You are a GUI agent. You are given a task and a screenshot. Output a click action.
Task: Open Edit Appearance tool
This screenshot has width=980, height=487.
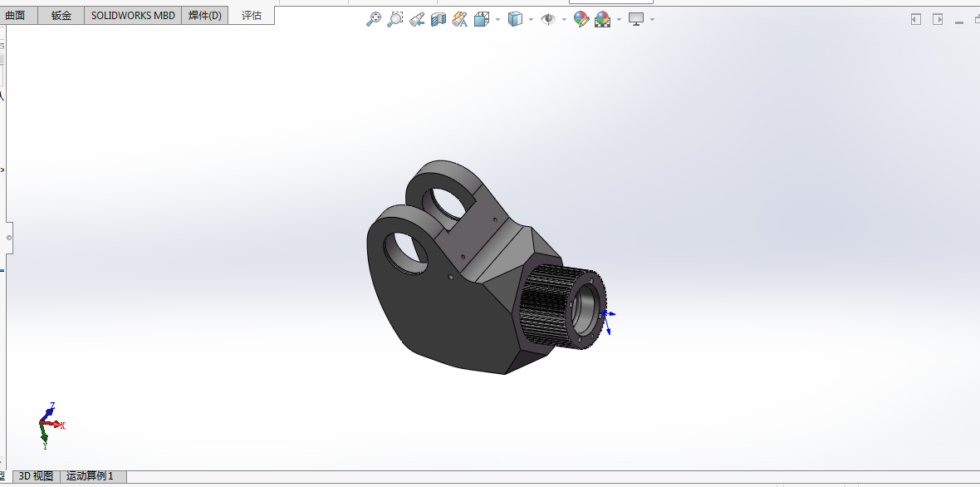[581, 19]
